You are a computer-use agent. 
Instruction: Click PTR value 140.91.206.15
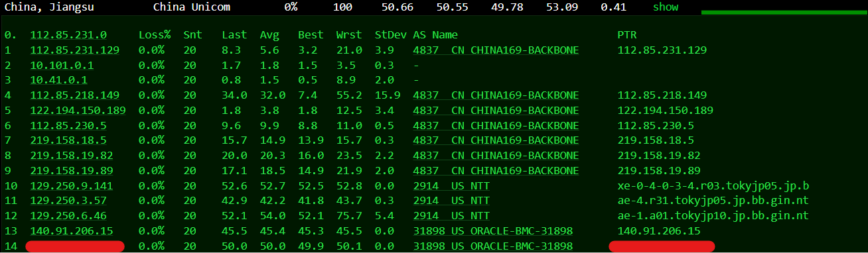pyautogui.click(x=659, y=231)
